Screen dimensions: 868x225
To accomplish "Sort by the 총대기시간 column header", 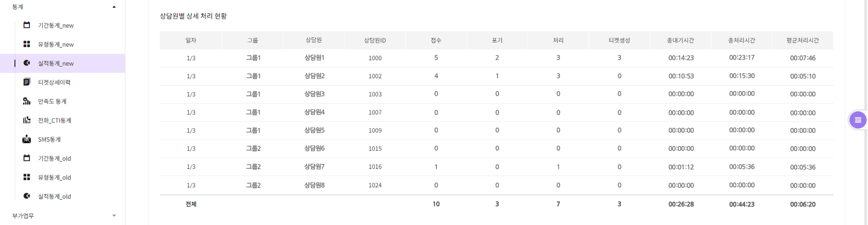I will [x=680, y=40].
